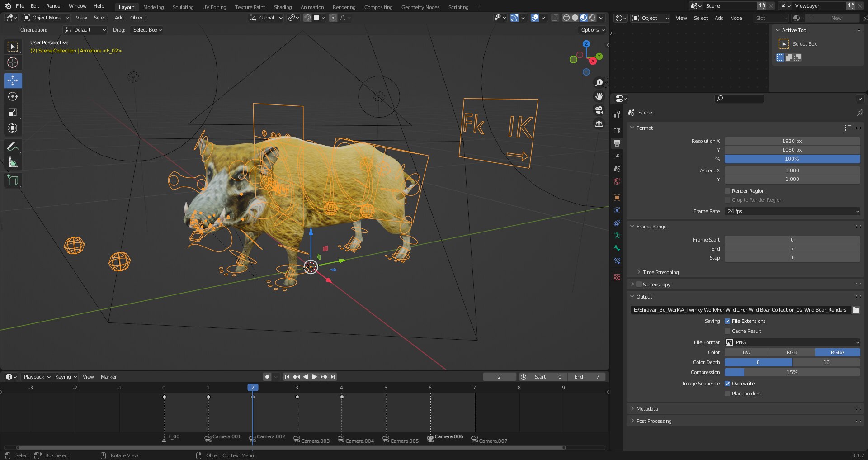
Task: Select BW color mode
Action: click(x=747, y=352)
